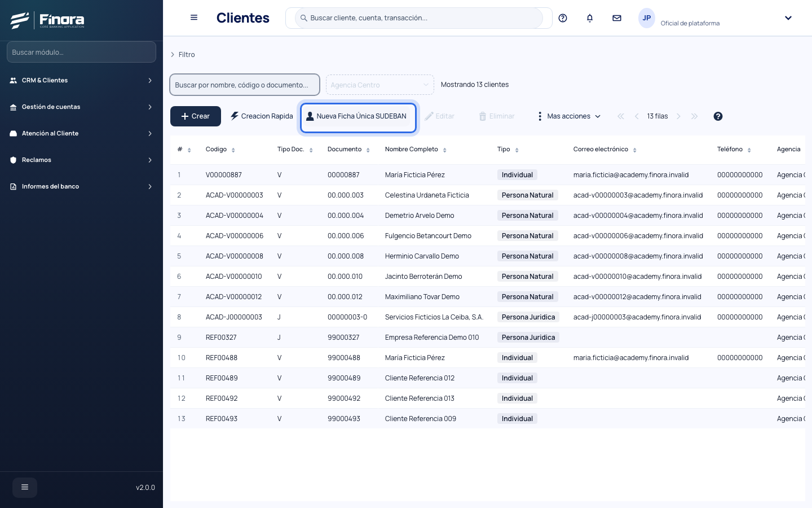The height and width of the screenshot is (508, 812).
Task: Go to last page double-arrow
Action: pyautogui.click(x=694, y=116)
